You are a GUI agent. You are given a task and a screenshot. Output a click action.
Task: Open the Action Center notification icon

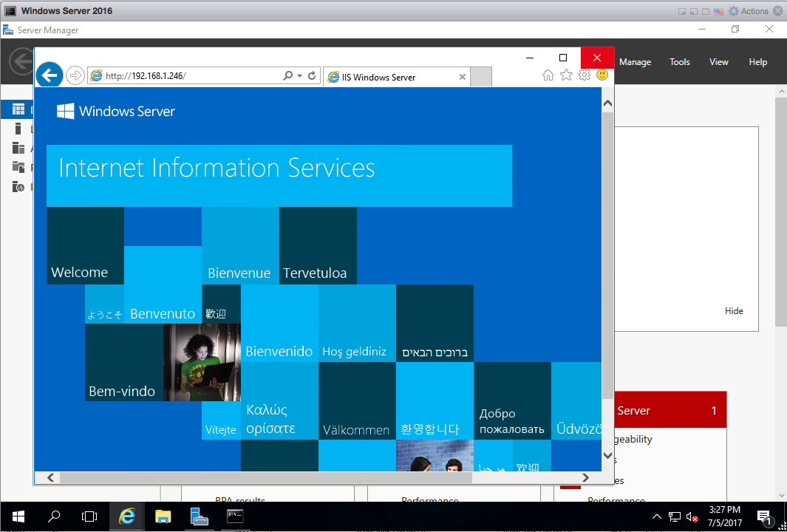(x=764, y=517)
